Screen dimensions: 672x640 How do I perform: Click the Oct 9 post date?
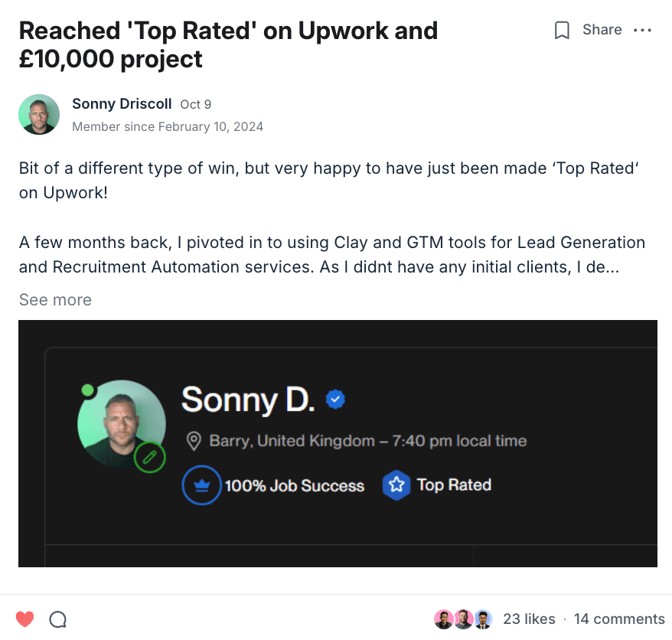(x=195, y=105)
